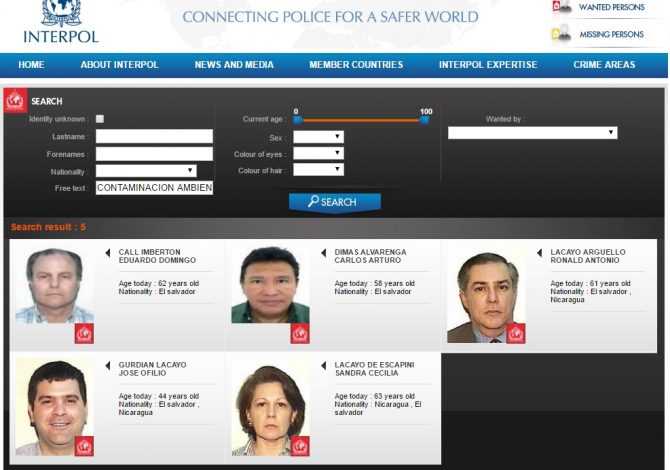This screenshot has height=470, width=670.
Task: Click photo of Lacayo Arguello Ronald Antonio
Action: (486, 295)
